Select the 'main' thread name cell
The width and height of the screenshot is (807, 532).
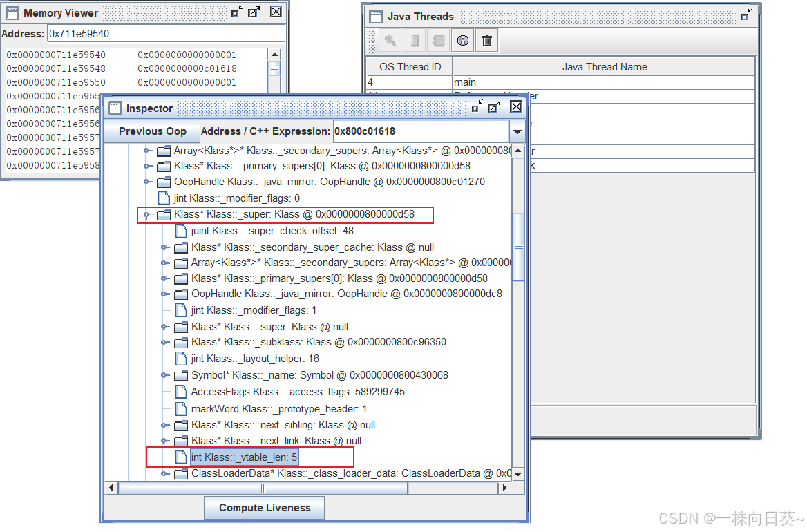604,82
